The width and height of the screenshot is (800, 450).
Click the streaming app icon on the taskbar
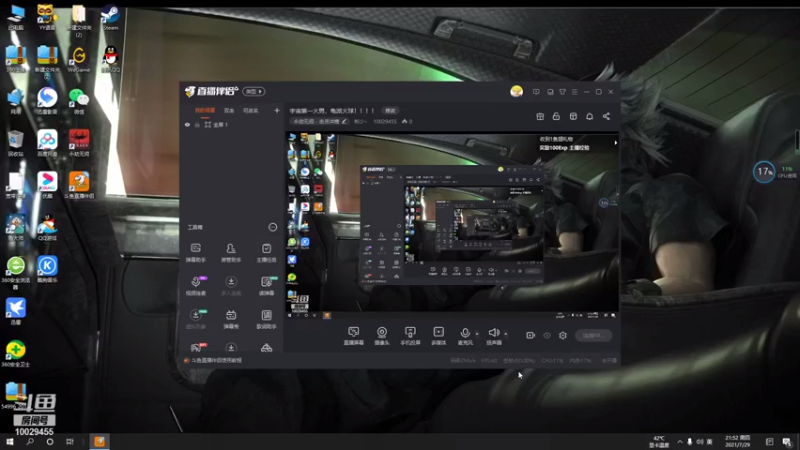pyautogui.click(x=99, y=441)
